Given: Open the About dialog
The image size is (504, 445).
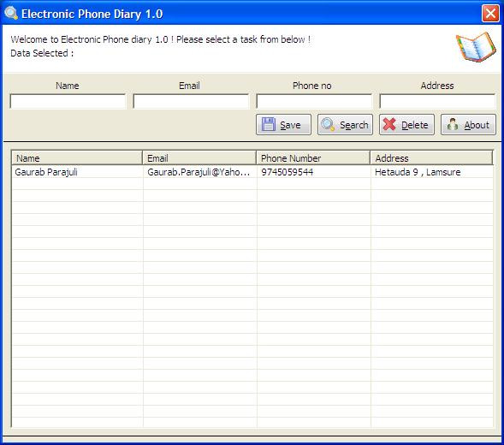Looking at the screenshot, I should 468,124.
